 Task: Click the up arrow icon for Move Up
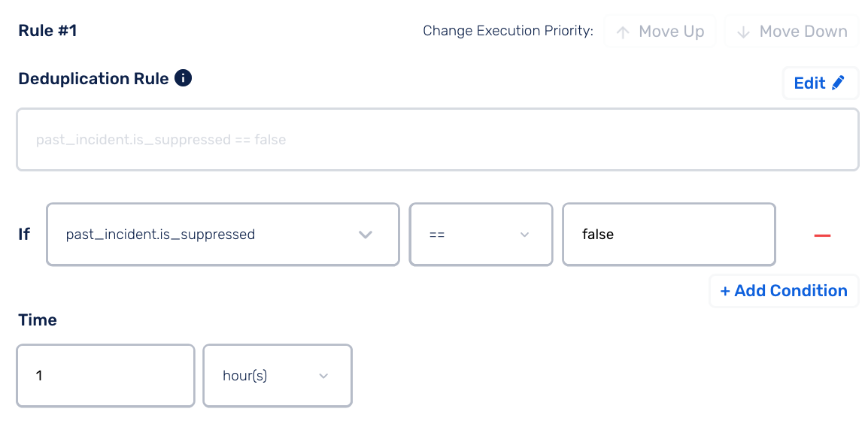click(622, 32)
